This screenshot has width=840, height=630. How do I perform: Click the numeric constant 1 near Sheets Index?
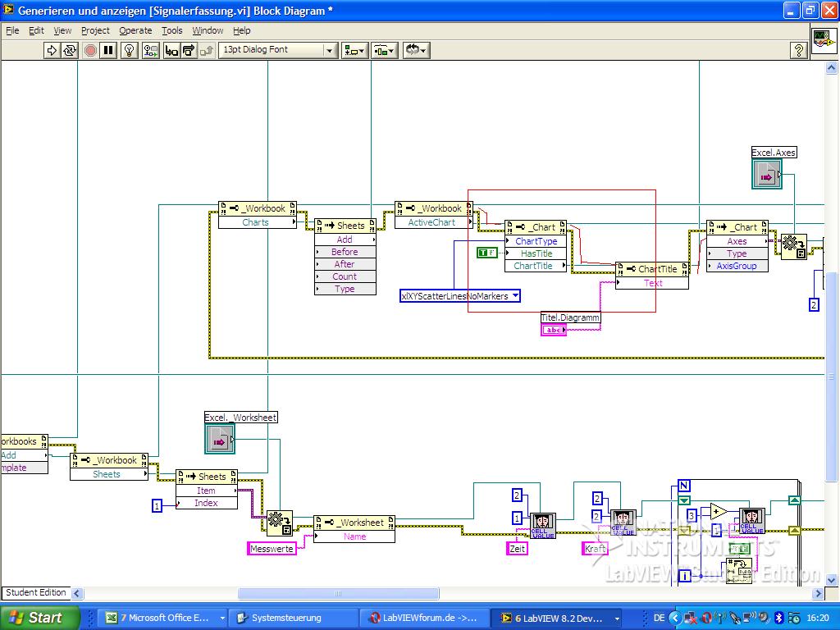point(157,505)
